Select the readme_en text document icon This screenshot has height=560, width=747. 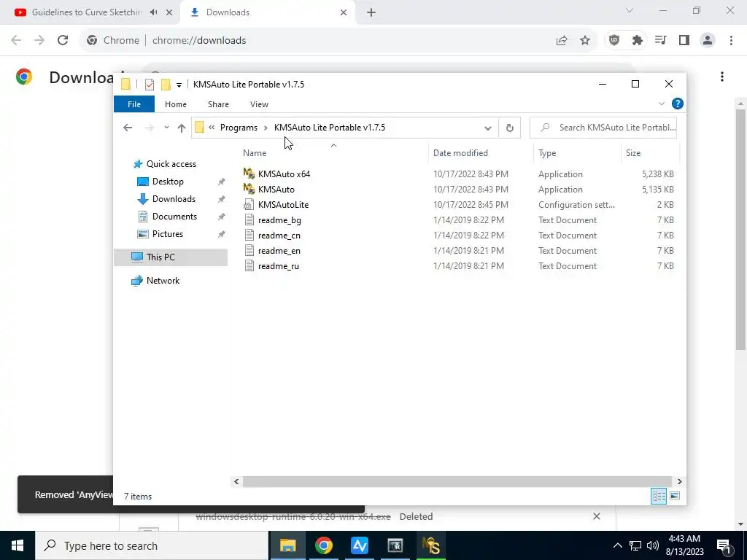[249, 250]
